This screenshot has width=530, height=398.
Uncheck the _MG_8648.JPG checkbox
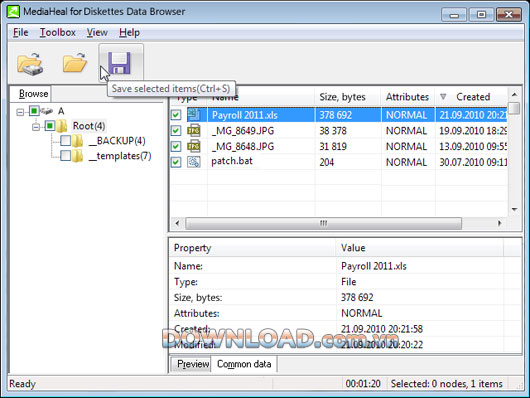176,146
